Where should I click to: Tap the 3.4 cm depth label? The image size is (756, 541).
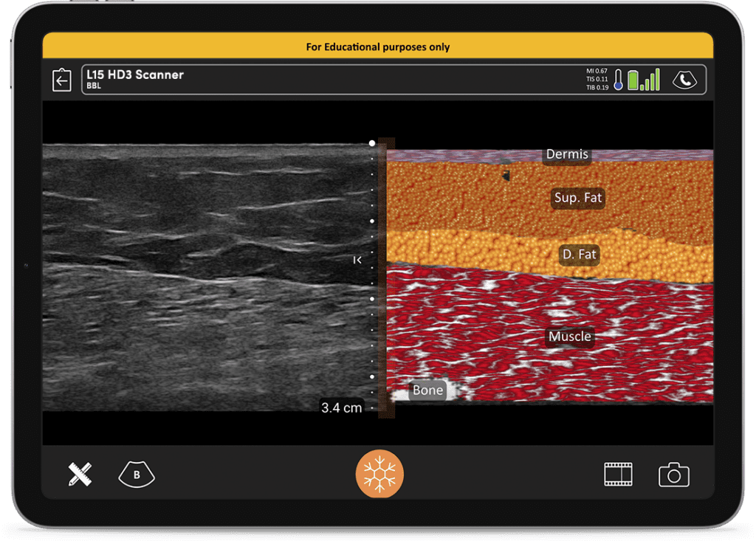click(341, 407)
